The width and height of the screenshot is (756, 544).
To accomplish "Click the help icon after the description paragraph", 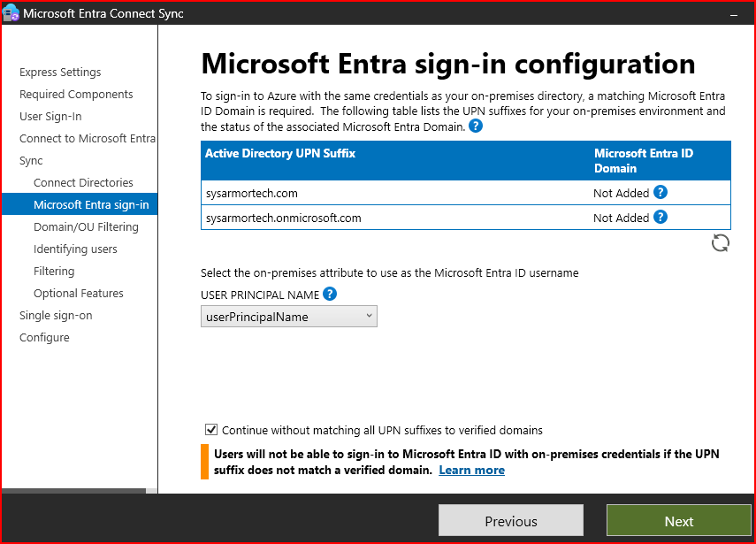I will [x=476, y=126].
